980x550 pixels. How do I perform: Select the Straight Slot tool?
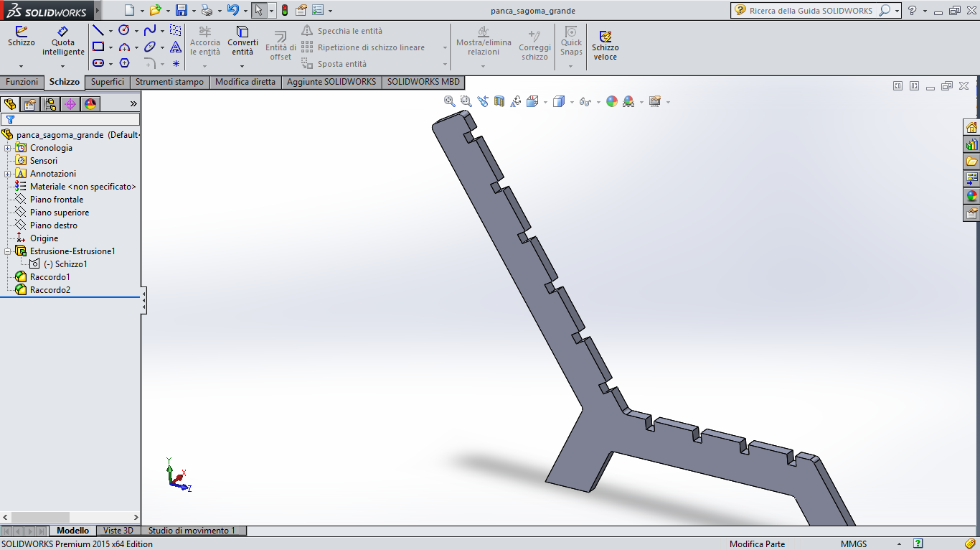pyautogui.click(x=98, y=63)
